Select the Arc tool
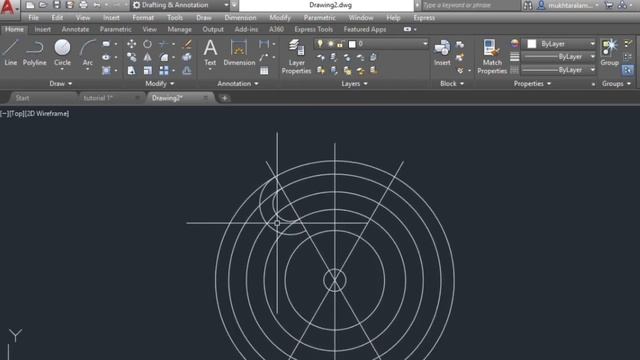 (87, 52)
